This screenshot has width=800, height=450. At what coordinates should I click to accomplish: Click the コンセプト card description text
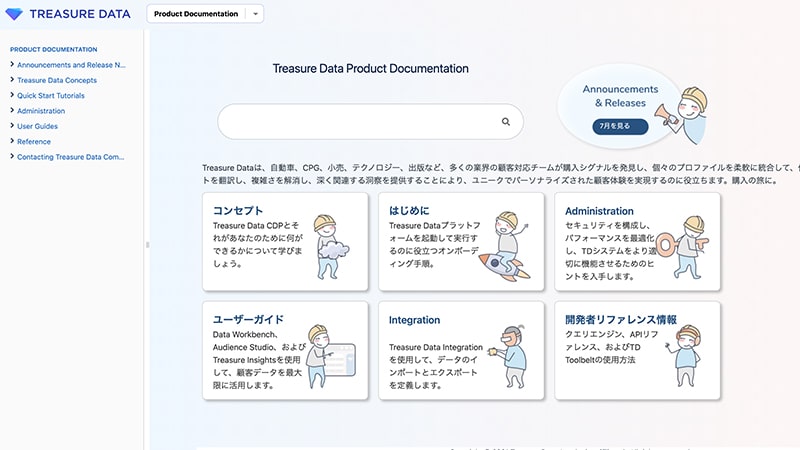point(258,244)
